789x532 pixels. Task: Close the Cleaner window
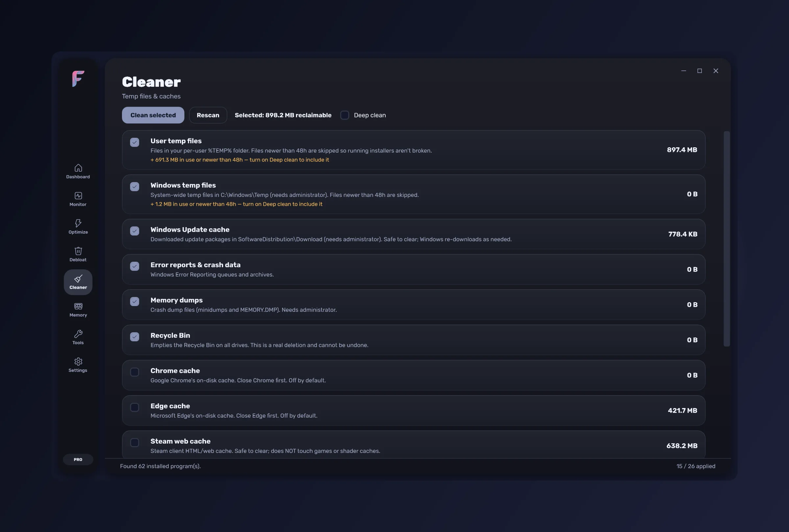coord(716,71)
